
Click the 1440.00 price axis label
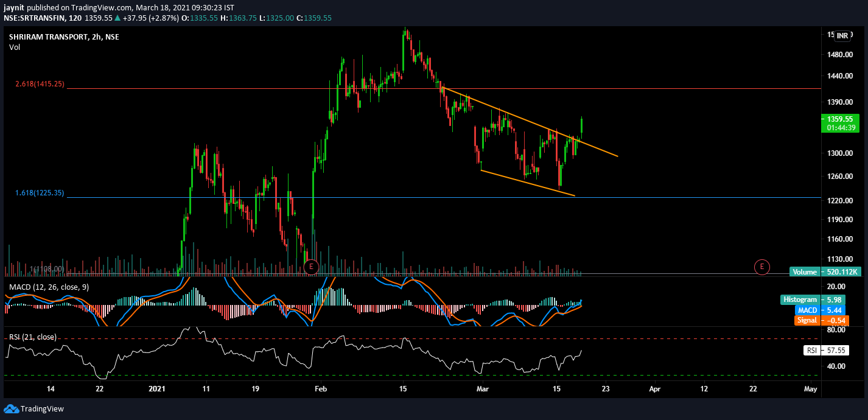pyautogui.click(x=839, y=76)
